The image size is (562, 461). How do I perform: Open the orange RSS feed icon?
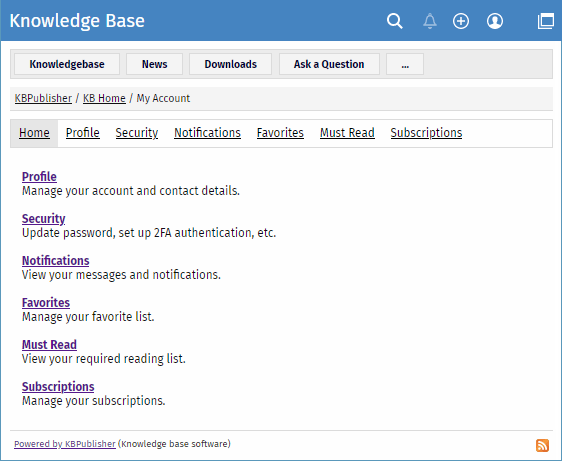pyautogui.click(x=542, y=445)
